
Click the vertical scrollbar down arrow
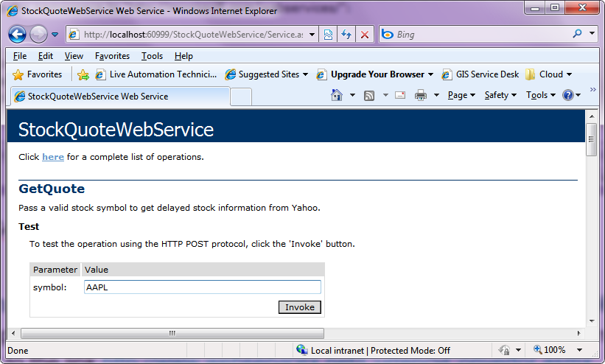click(592, 321)
